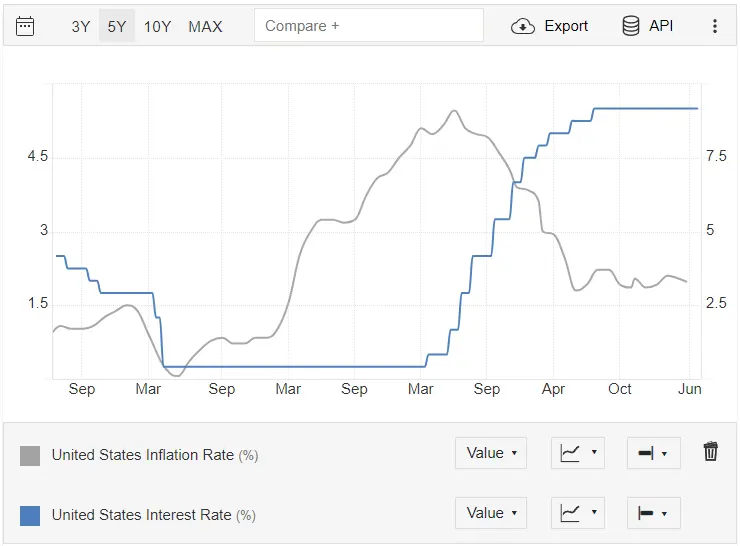The height and width of the screenshot is (546, 740).
Task: Show the MAX time range
Action: (x=205, y=26)
